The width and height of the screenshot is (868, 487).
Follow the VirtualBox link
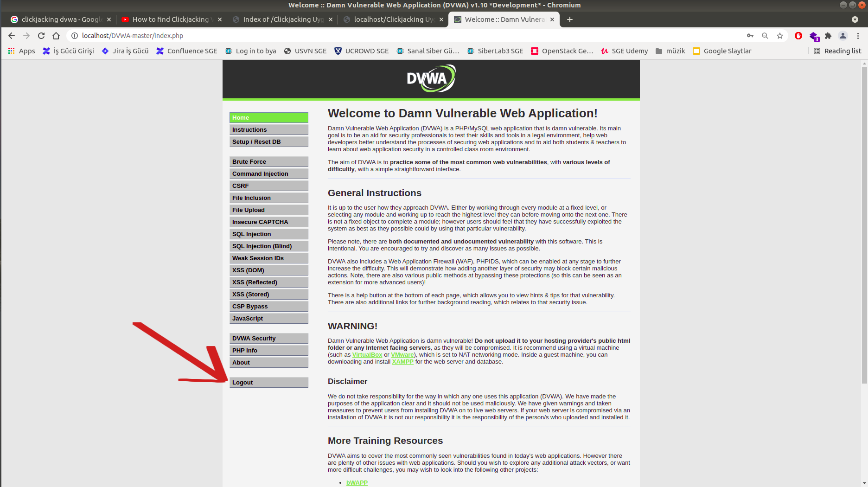367,355
